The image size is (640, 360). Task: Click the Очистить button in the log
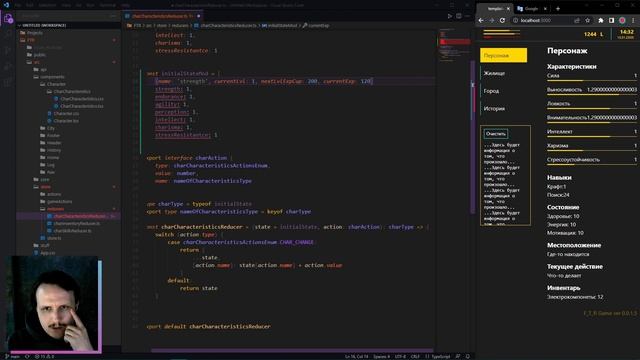pyautogui.click(x=496, y=133)
